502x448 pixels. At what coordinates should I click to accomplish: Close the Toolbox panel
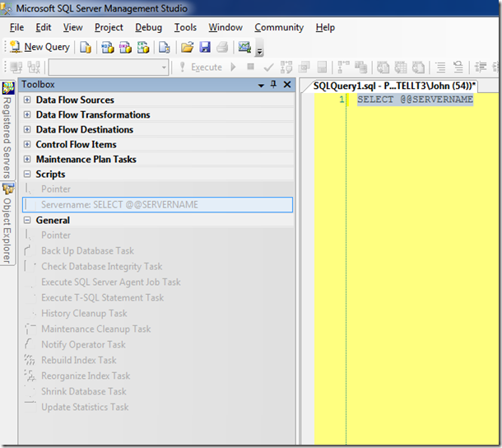(x=287, y=85)
